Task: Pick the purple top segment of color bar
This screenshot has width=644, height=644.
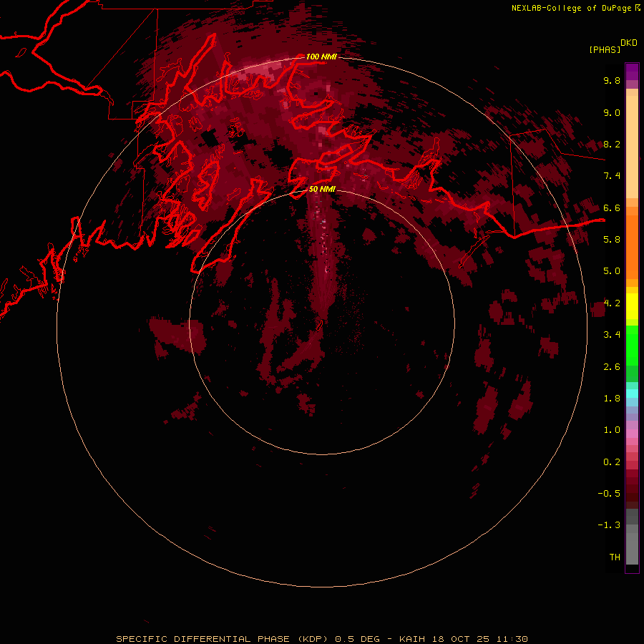Action: [632, 72]
